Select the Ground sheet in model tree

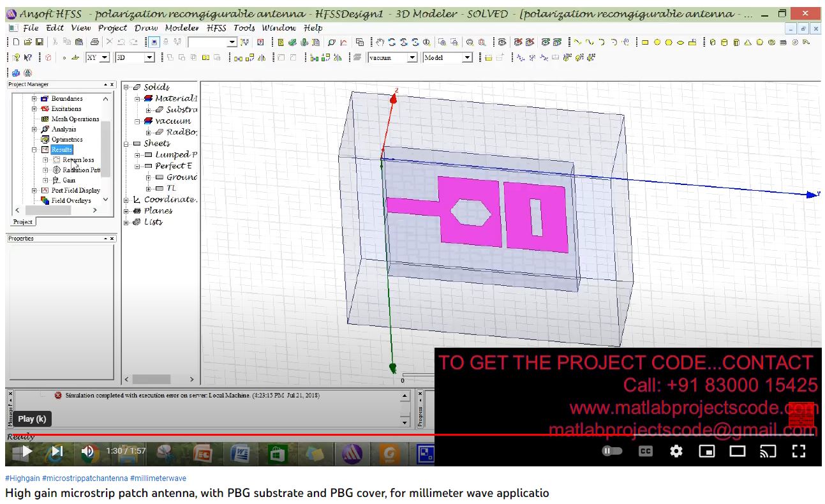pos(181,177)
